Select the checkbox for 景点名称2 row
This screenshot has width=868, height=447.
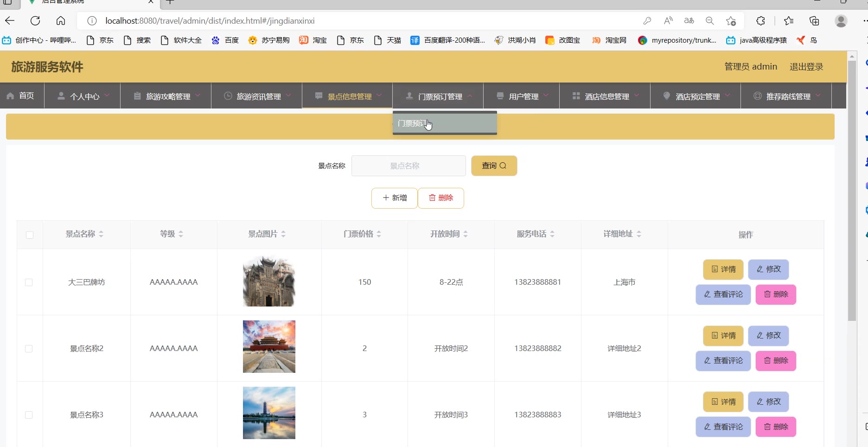29,349
